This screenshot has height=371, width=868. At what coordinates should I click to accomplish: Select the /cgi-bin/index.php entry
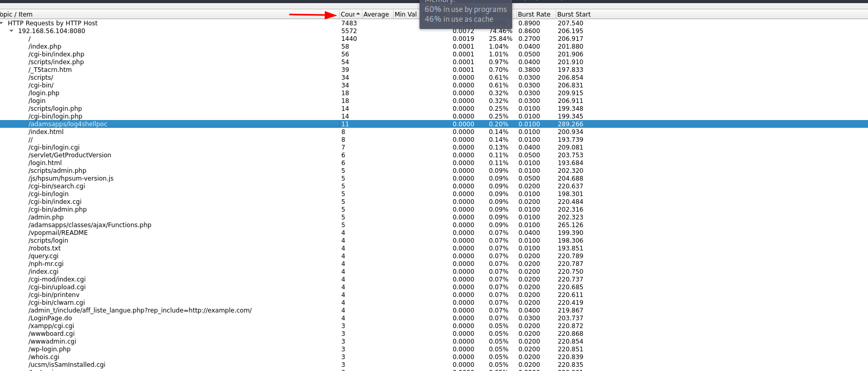pos(56,54)
